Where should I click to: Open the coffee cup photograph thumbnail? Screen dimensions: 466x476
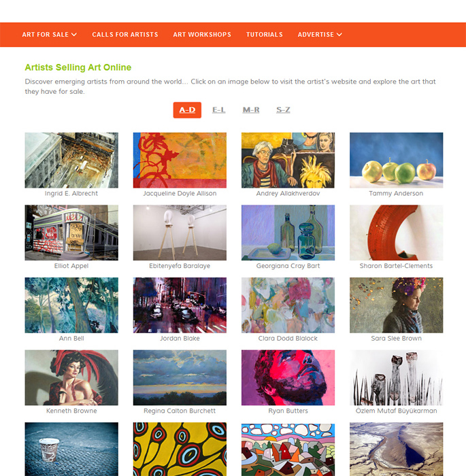(71, 449)
